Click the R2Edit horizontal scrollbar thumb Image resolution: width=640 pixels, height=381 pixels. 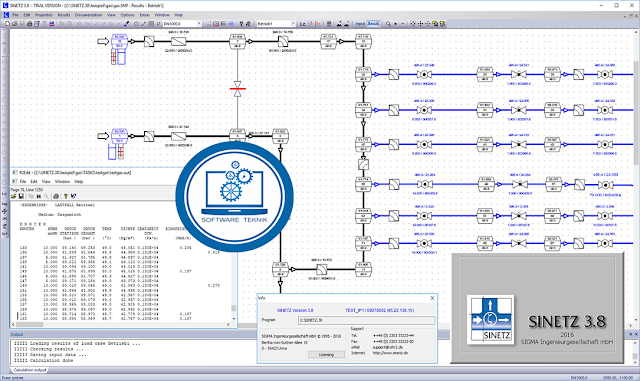(29, 325)
